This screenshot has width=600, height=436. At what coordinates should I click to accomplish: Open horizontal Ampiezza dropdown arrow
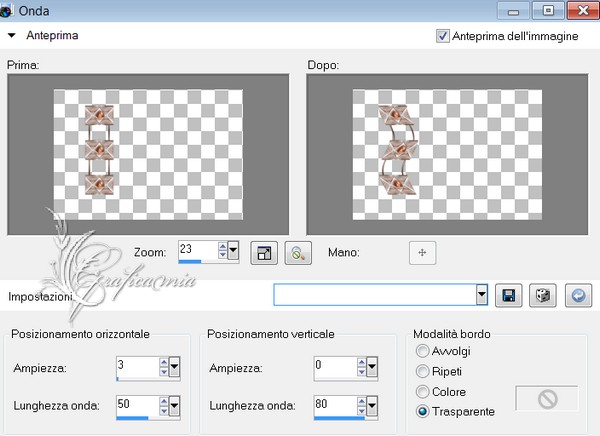174,367
